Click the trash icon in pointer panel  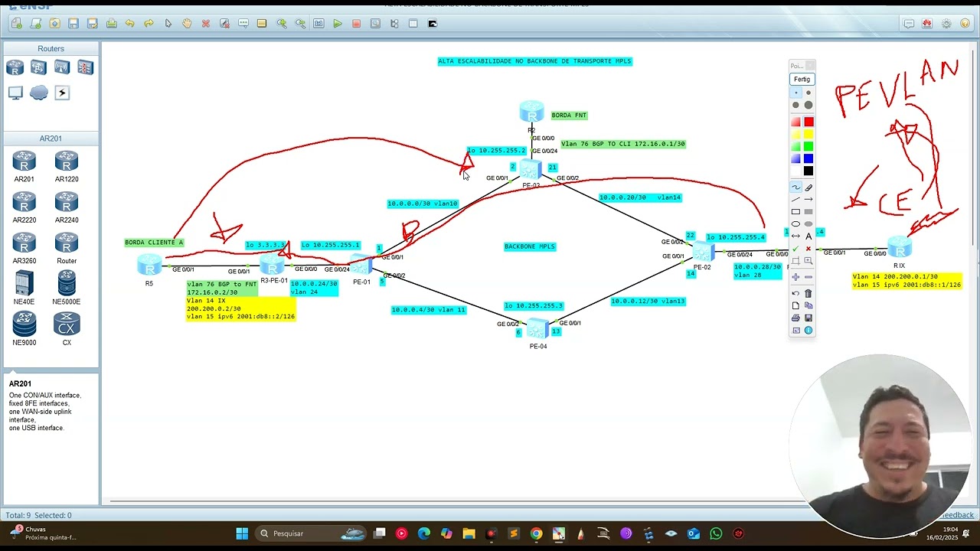click(808, 293)
